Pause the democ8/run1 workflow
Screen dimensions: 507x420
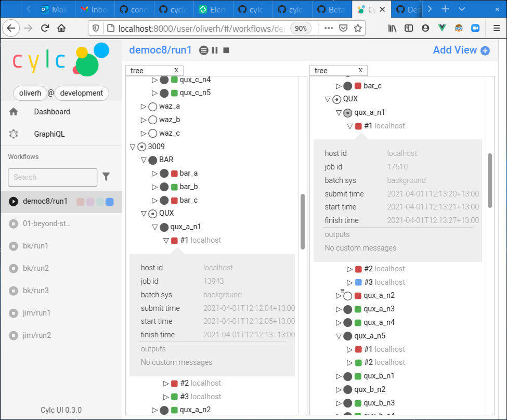point(215,50)
